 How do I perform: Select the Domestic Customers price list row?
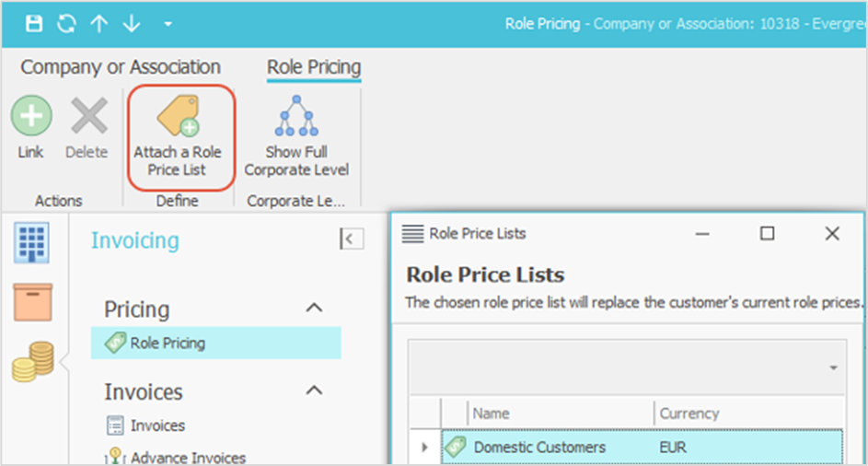pyautogui.click(x=539, y=448)
